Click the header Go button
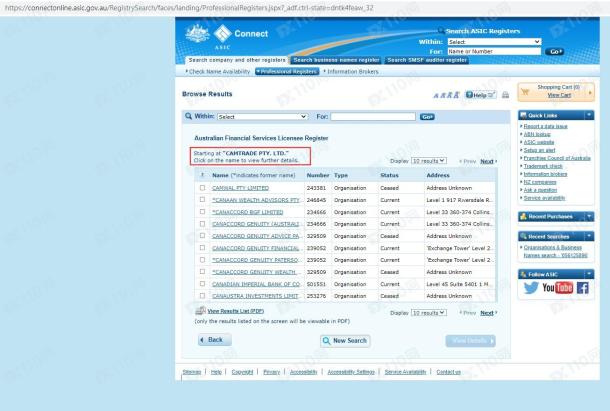The width and height of the screenshot is (610, 411). coord(554,51)
